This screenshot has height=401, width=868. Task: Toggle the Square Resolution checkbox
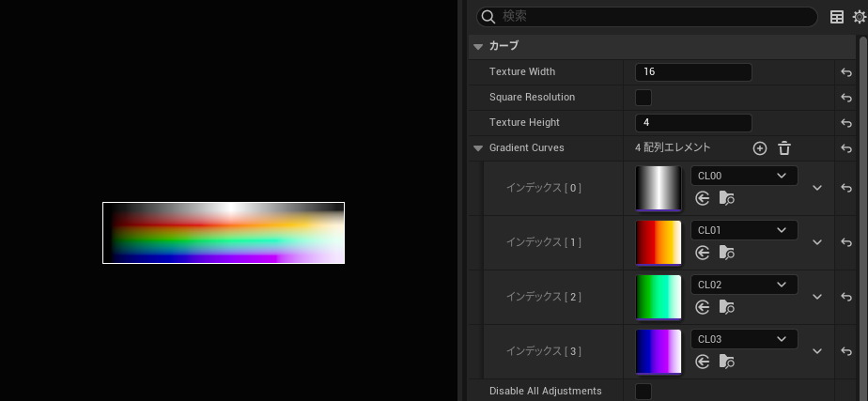(x=643, y=98)
